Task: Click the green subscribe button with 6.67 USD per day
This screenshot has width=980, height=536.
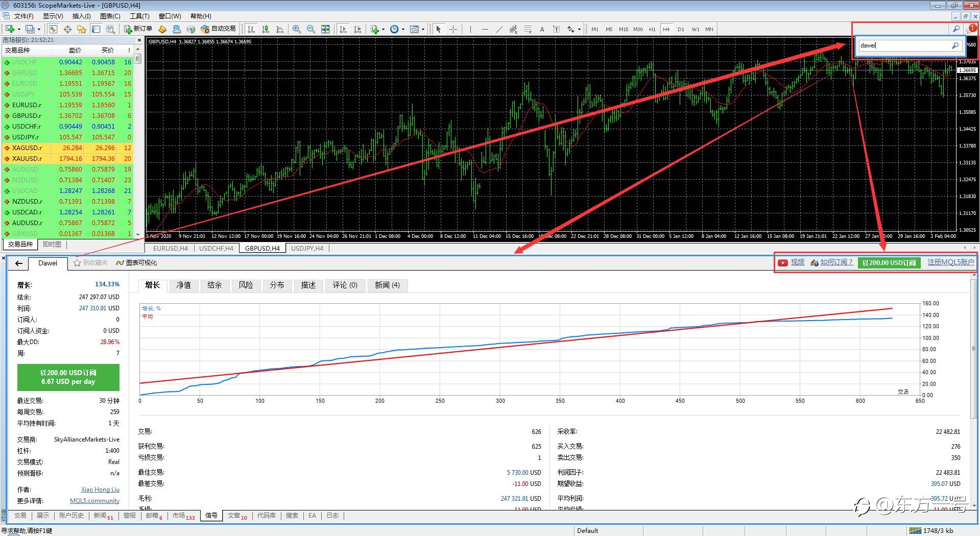Action: 68,377
